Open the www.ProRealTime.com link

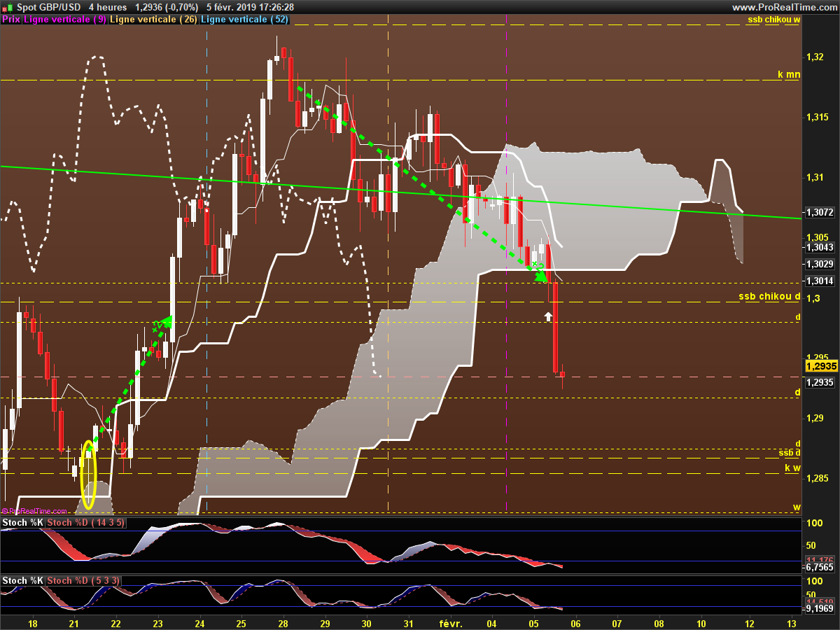tap(784, 7)
